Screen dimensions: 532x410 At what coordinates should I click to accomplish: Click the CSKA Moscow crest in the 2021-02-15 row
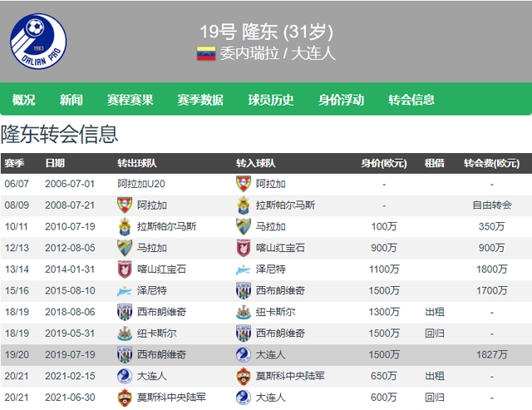244,376
